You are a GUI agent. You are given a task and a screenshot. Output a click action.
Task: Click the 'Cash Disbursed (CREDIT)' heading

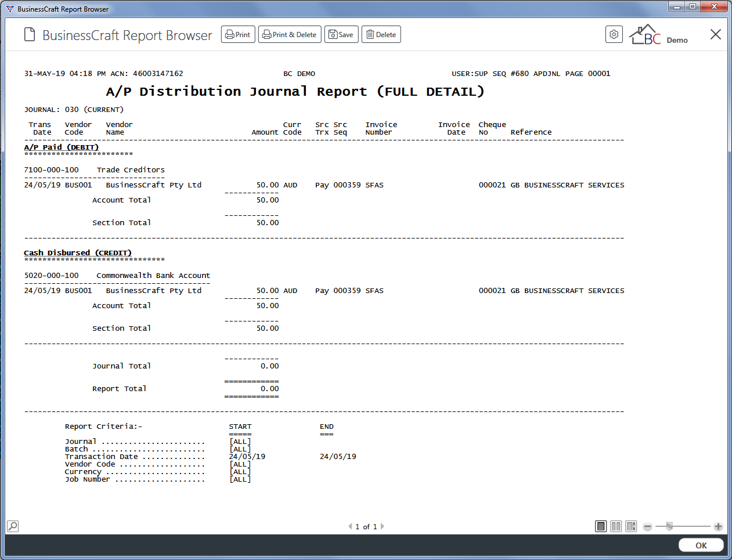tap(78, 253)
